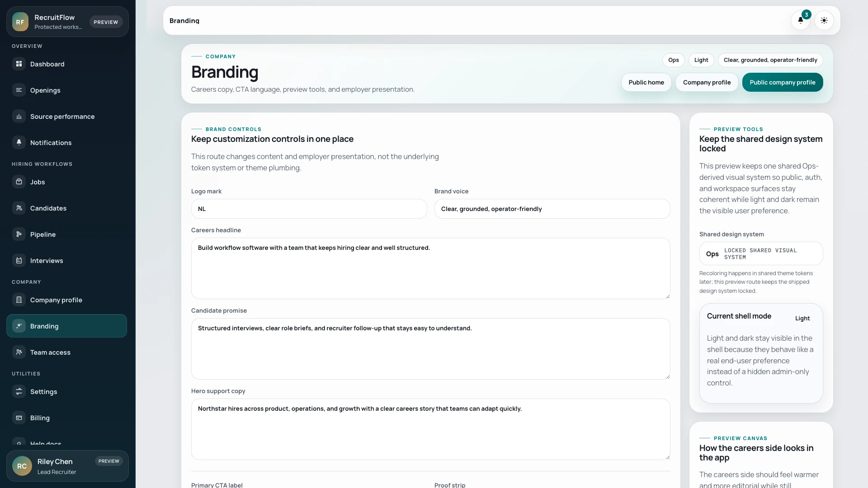The image size is (868, 488).
Task: Open Dashboard from sidebar
Action: coord(66,64)
